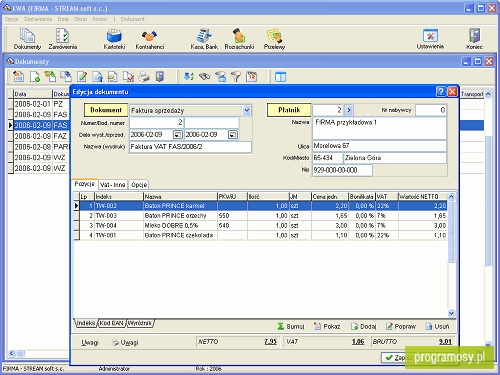Open the Przelewy module
This screenshot has height=375, width=500.
click(x=274, y=39)
